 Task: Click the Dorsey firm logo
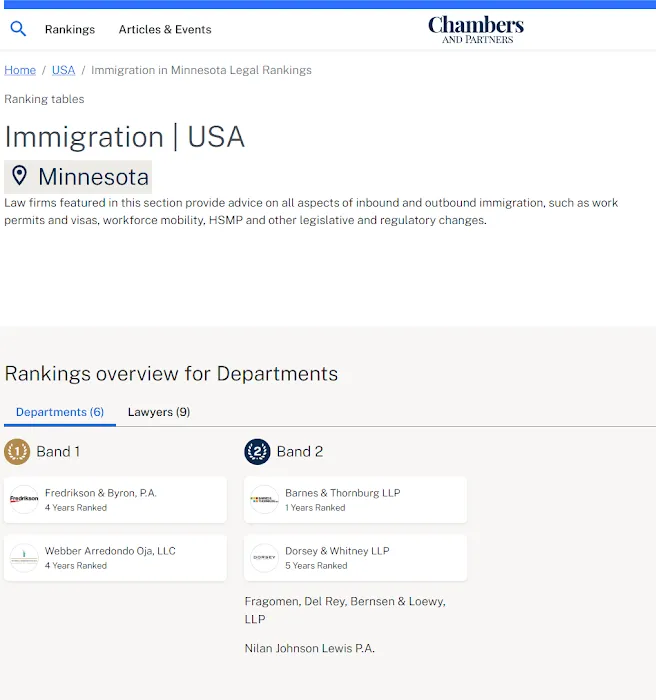[x=264, y=558]
